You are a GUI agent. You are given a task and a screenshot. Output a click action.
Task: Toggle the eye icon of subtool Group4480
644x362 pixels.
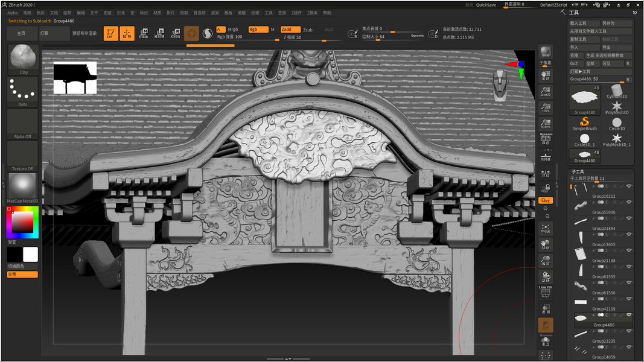tap(629, 315)
